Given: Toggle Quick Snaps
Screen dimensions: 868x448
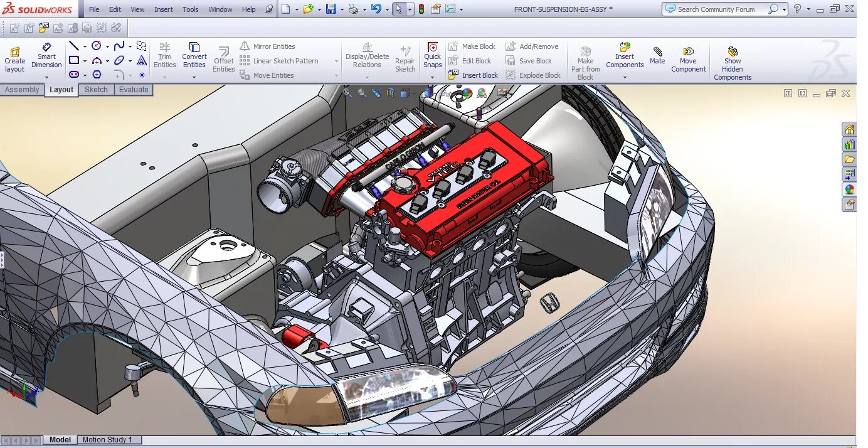Looking at the screenshot, I should coord(433,48).
